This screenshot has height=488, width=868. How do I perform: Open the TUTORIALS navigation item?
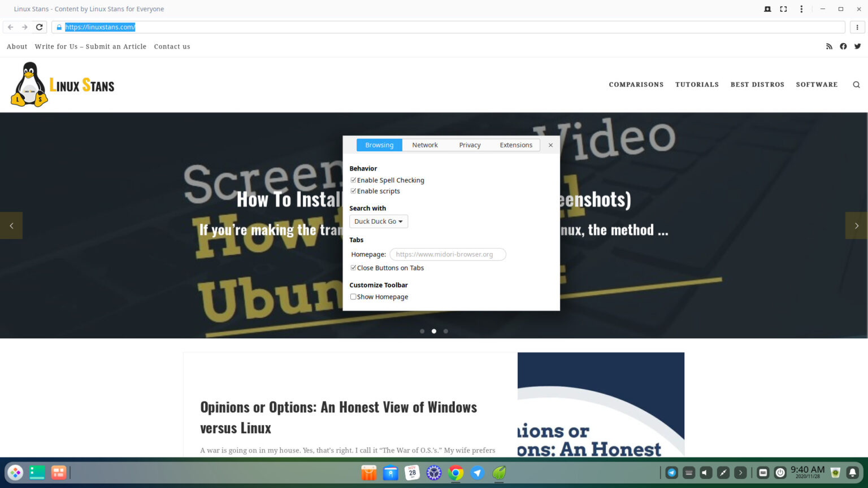coord(697,84)
